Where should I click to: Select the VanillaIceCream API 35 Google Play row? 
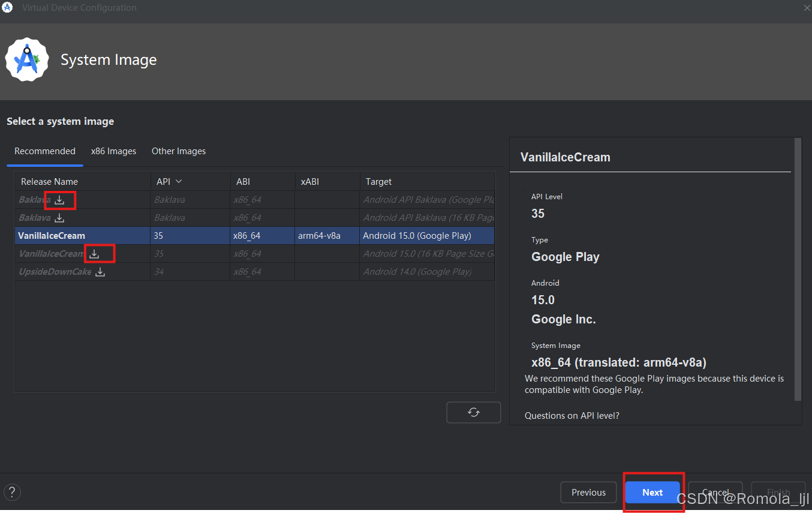click(255, 236)
